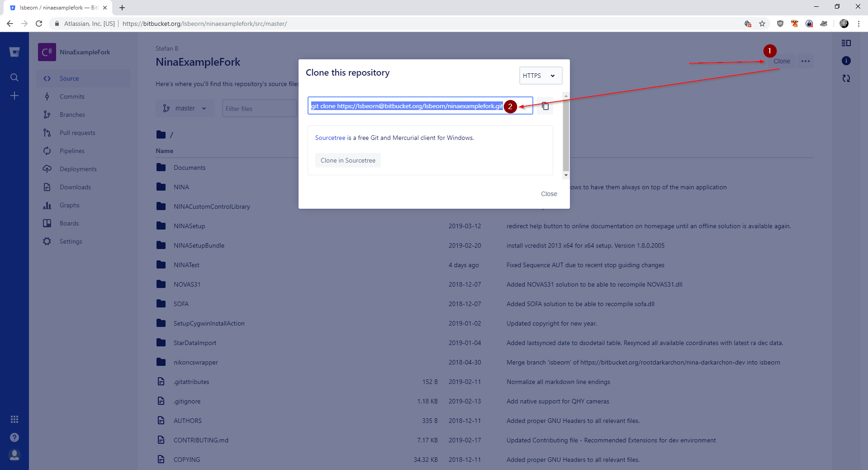The image size is (868, 470).
Task: Open repository details info icon
Action: tap(846, 61)
